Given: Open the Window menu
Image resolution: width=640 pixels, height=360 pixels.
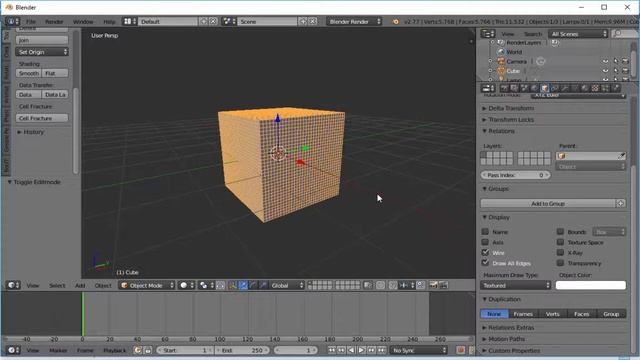Looking at the screenshot, I should pyautogui.click(x=83, y=21).
